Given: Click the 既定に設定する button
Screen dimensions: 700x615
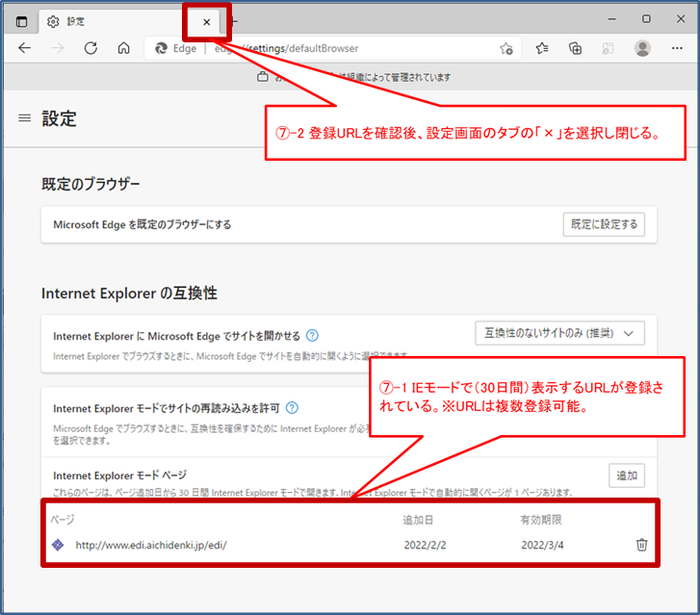Looking at the screenshot, I should pos(604,224).
